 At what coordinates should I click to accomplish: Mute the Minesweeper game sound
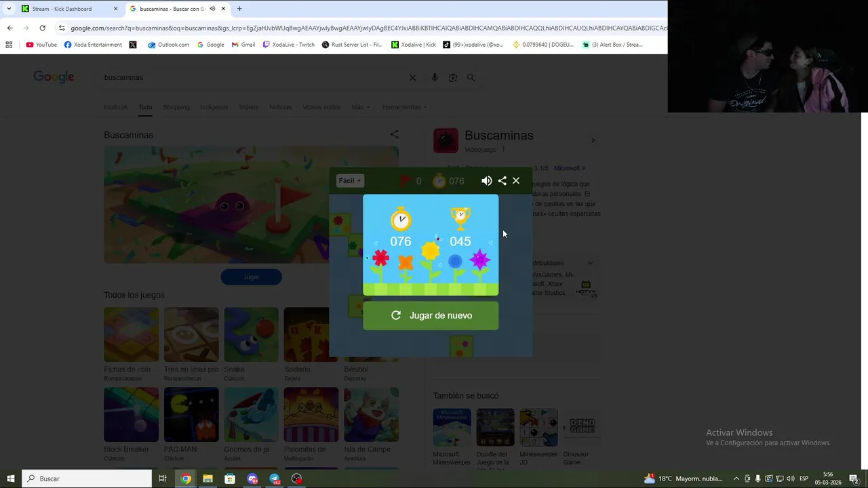(486, 181)
